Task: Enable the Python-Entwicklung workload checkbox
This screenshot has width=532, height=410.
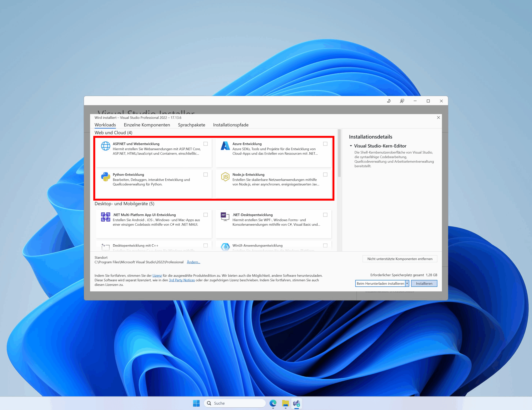Action: pos(206,174)
